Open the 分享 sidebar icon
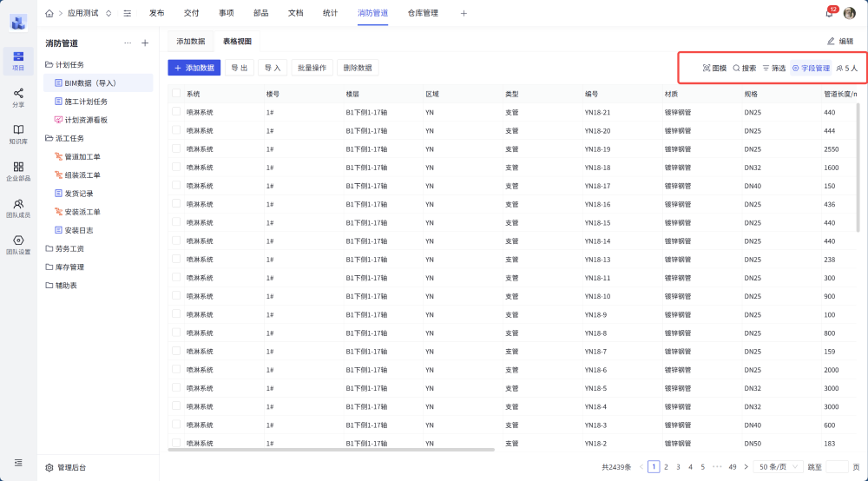The image size is (868, 481). [18, 97]
